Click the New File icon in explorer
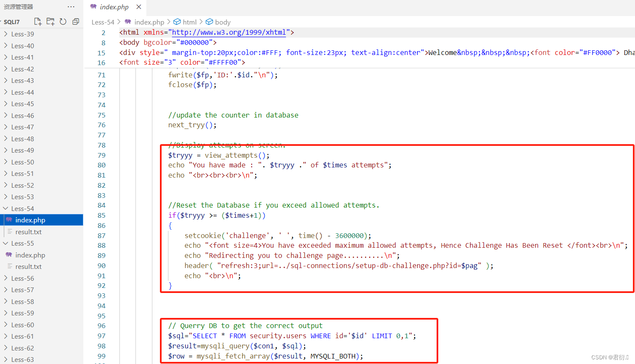Viewport: 635px width, 364px height. pos(38,22)
